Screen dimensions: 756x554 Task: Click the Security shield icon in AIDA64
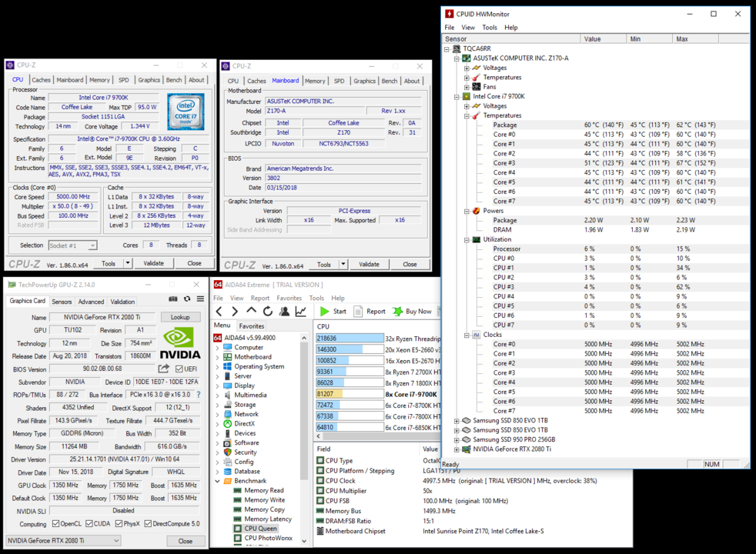pyautogui.click(x=228, y=452)
